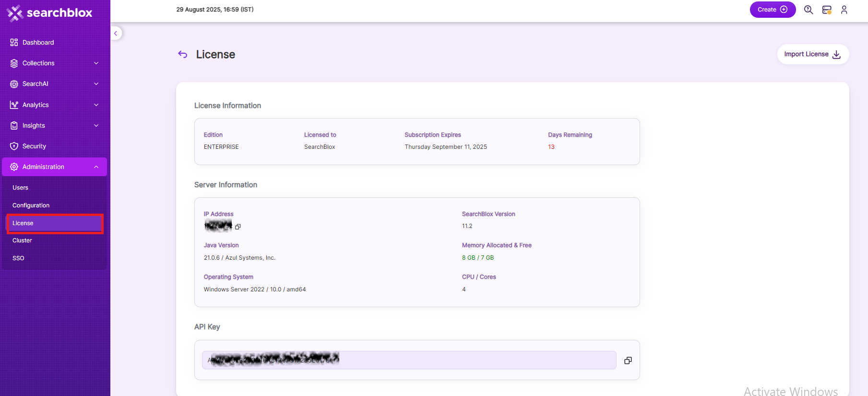Screen dimensions: 868x396
Task: Click the API Key section heading
Action: (207, 327)
